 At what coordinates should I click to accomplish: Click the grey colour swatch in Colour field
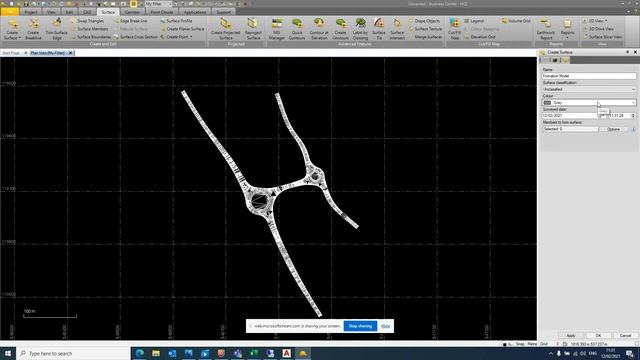547,102
